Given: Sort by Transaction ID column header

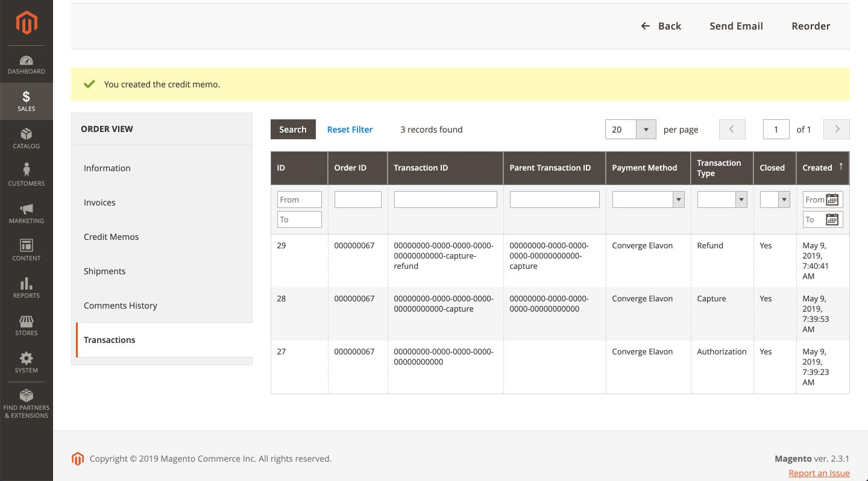Looking at the screenshot, I should click(x=445, y=168).
